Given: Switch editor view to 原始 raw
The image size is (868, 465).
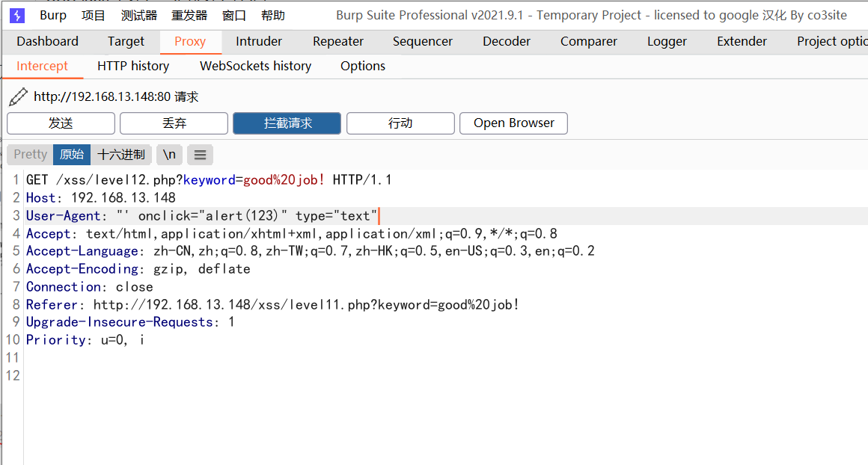Looking at the screenshot, I should [72, 155].
